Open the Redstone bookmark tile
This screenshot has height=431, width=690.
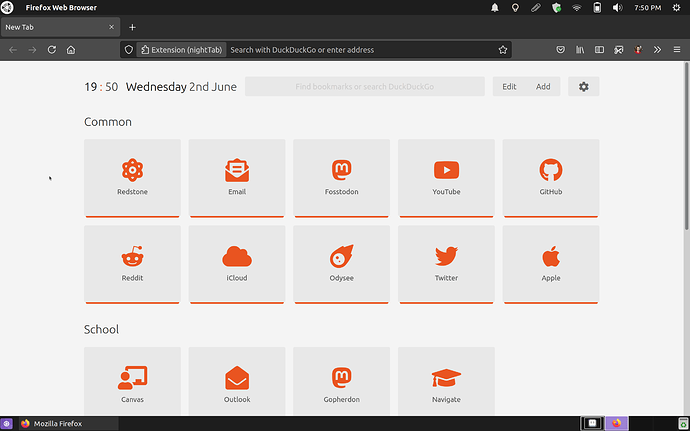pos(132,178)
